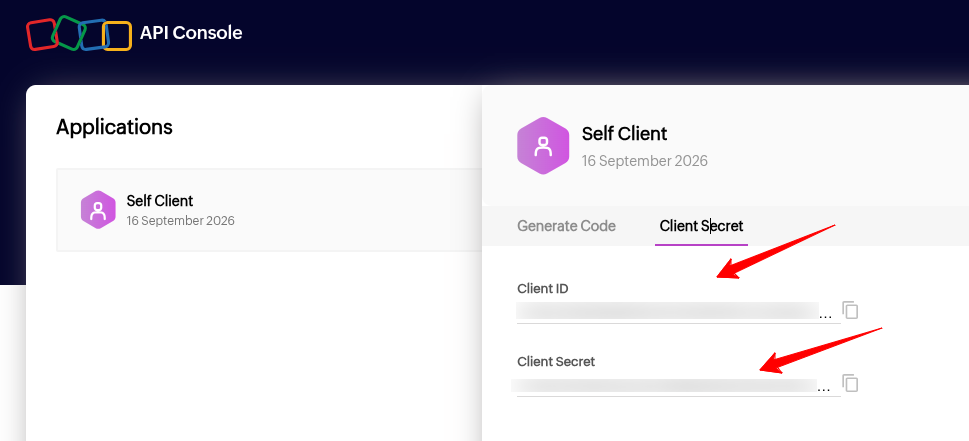Screen dimensions: 969x441
Task: Click the 16 September 2026 date in the Applications list
Action: [x=180, y=220]
